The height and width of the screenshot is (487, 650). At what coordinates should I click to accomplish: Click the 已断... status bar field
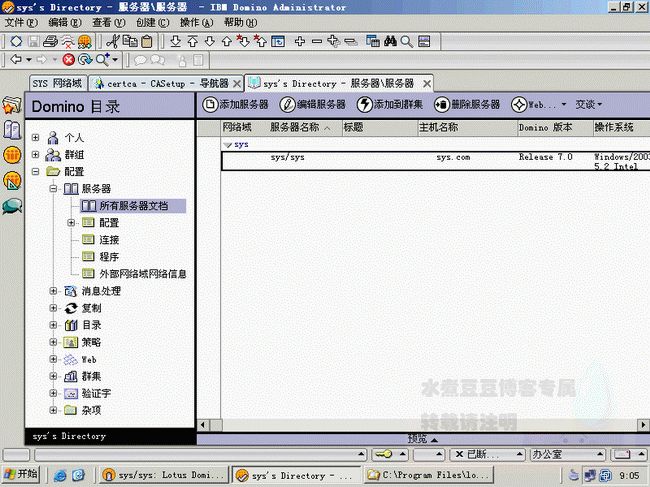(488, 455)
